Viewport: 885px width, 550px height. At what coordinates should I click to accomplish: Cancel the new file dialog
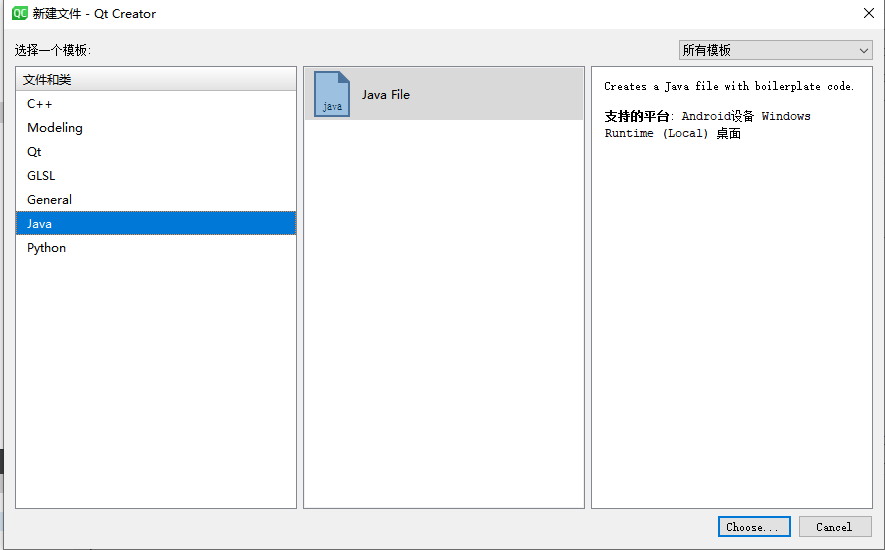(x=834, y=527)
